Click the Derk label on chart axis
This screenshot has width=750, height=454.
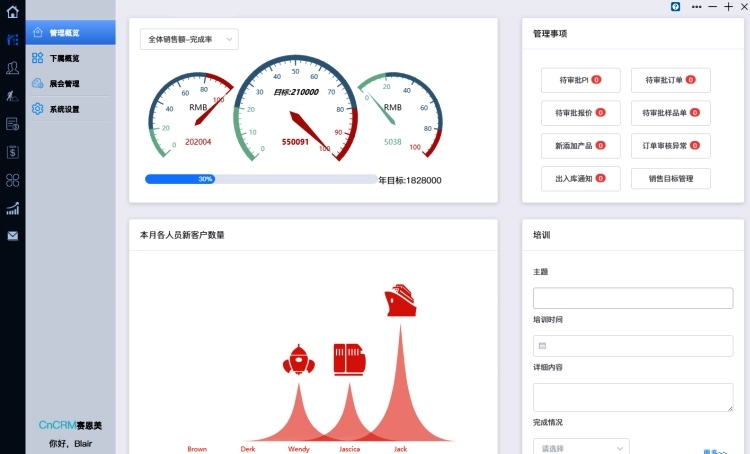[248, 449]
